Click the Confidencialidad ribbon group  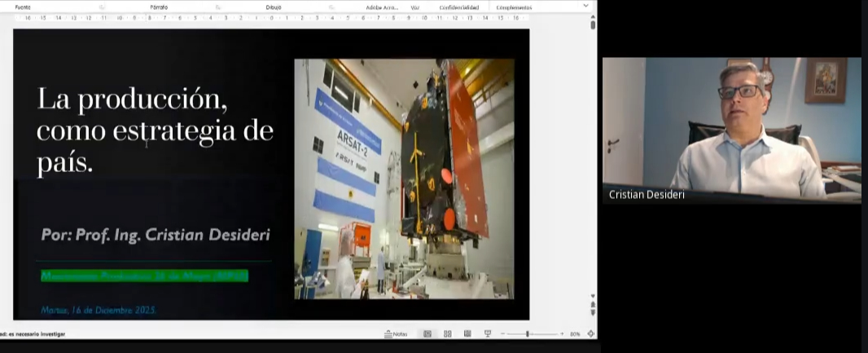pos(458,7)
